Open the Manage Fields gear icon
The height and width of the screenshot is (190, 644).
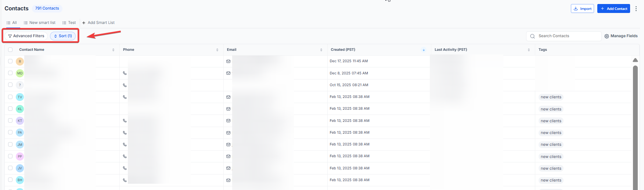607,36
